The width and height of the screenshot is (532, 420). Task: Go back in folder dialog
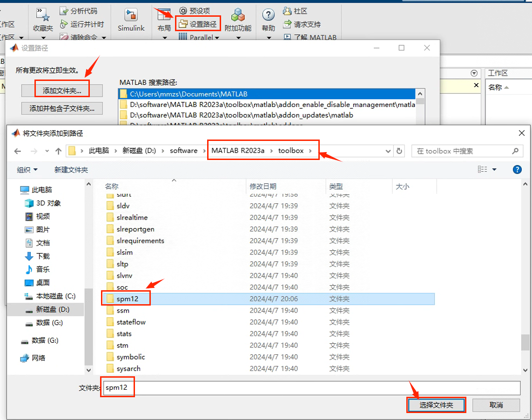(18, 151)
